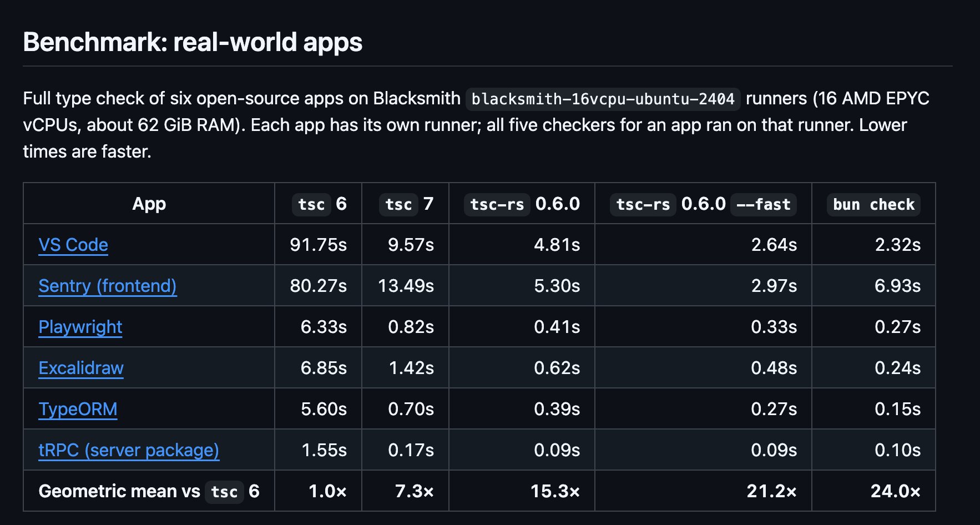Screen dimensions: 980x525
Task: Click the 0.62s value for Excalidraw
Action: pyautogui.click(x=557, y=368)
